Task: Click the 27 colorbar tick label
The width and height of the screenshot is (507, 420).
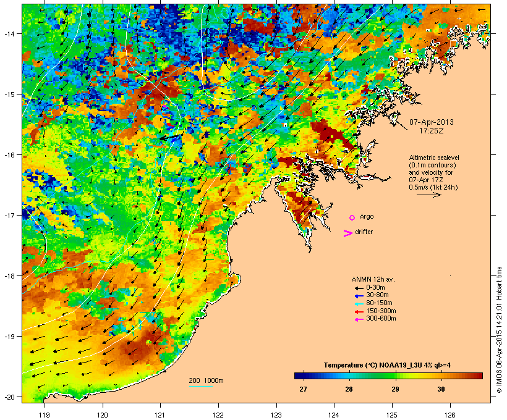Action: point(303,389)
